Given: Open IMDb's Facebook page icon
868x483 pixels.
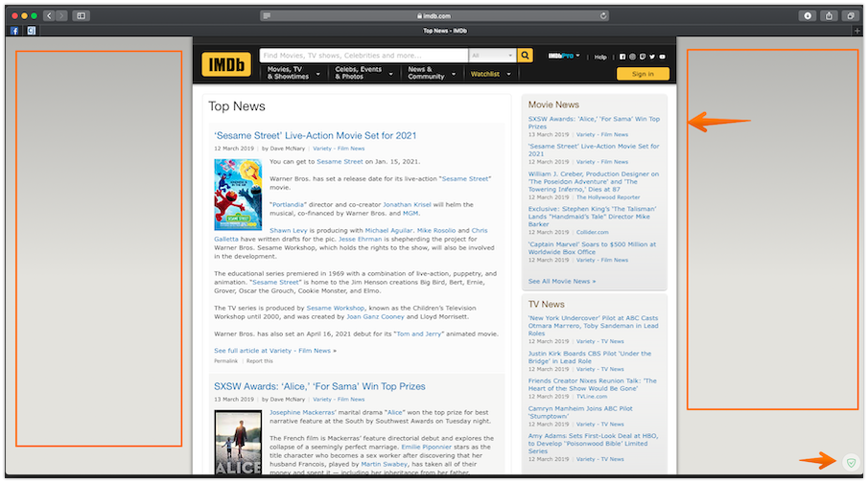Looking at the screenshot, I should tap(622, 57).
